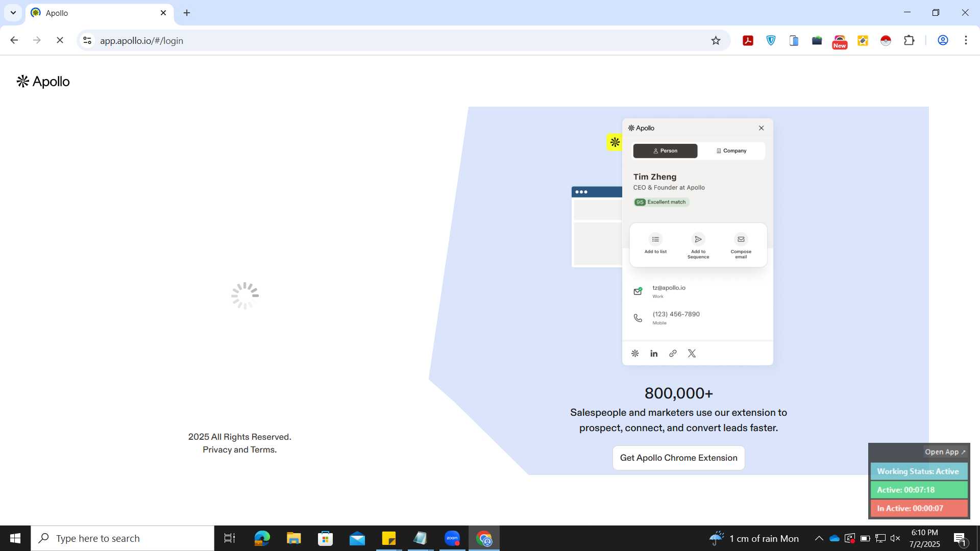This screenshot has height=551, width=980.
Task: Launch Microsoft Edge from the taskbar
Action: [x=262, y=538]
